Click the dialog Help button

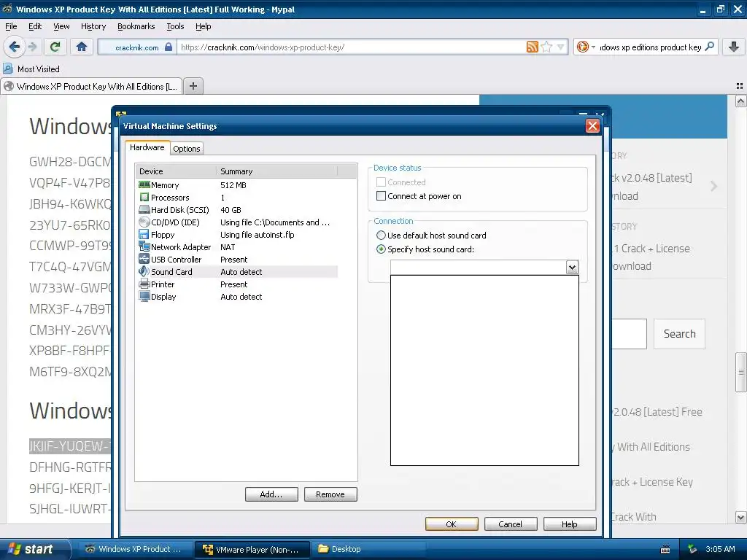[569, 524]
